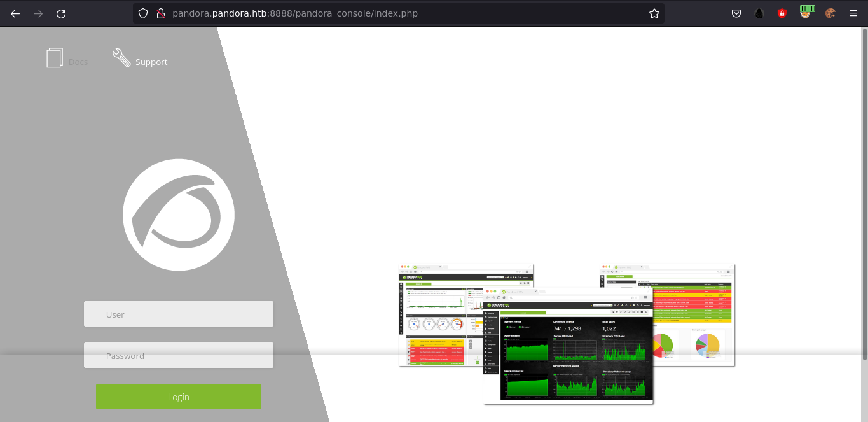
Task: Click the Support link text
Action: (151, 62)
